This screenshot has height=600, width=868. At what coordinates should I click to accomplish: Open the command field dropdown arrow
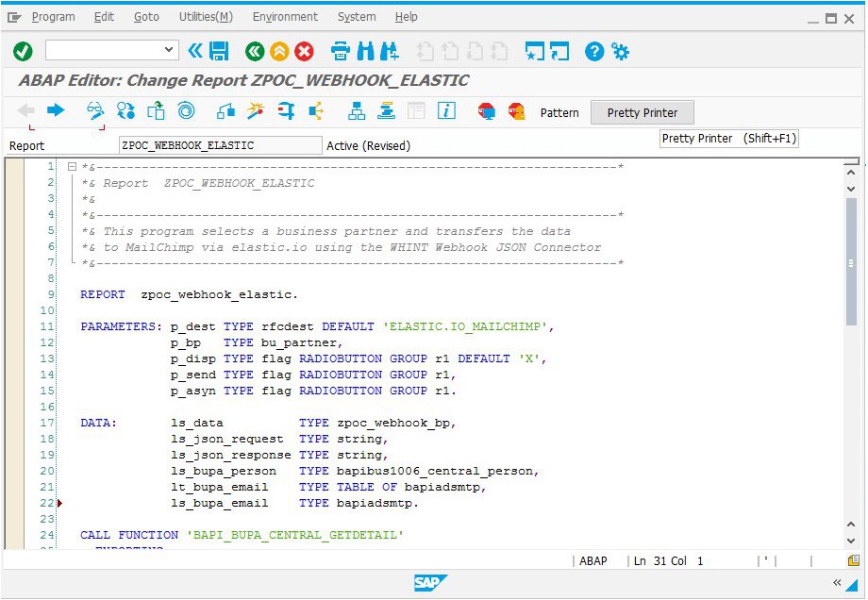pos(169,50)
